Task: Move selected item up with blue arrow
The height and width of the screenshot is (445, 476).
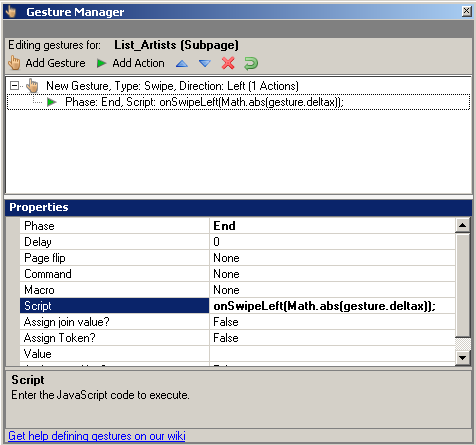Action: [182, 63]
